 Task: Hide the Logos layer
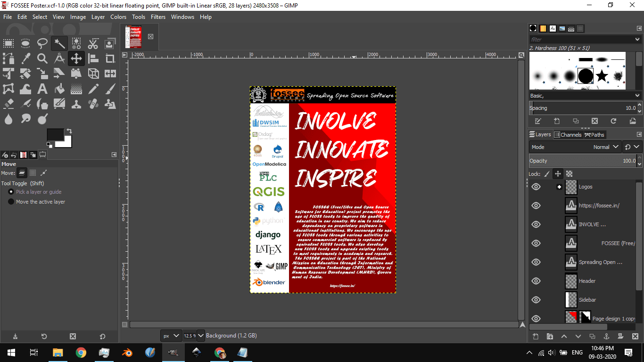point(536,187)
